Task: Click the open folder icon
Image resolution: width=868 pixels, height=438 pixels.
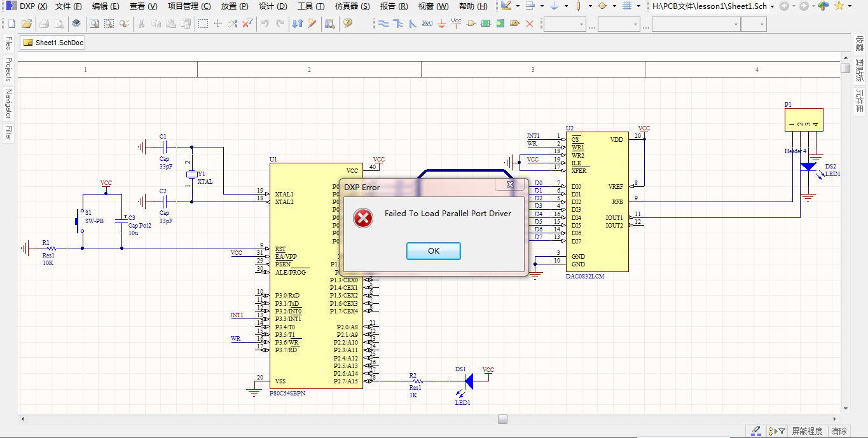Action: [27, 24]
